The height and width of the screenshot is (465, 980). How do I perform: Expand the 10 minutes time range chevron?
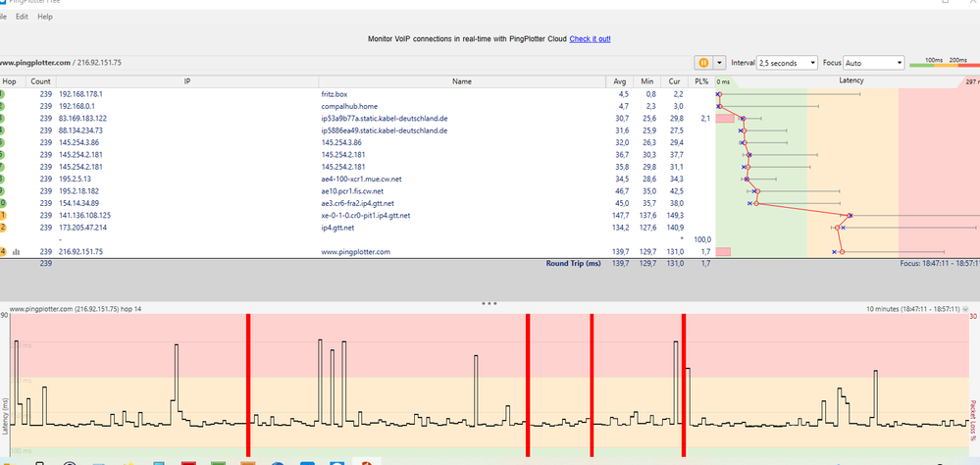tap(966, 309)
